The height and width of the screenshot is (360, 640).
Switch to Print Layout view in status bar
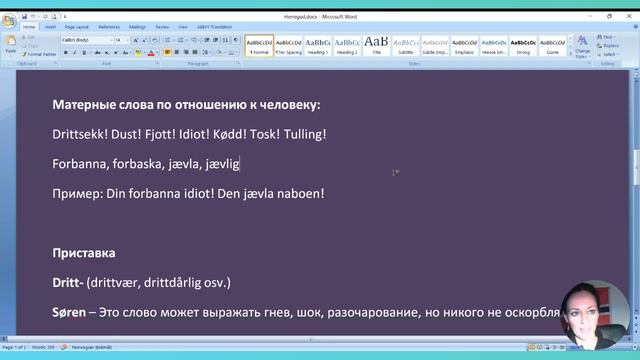click(x=532, y=347)
